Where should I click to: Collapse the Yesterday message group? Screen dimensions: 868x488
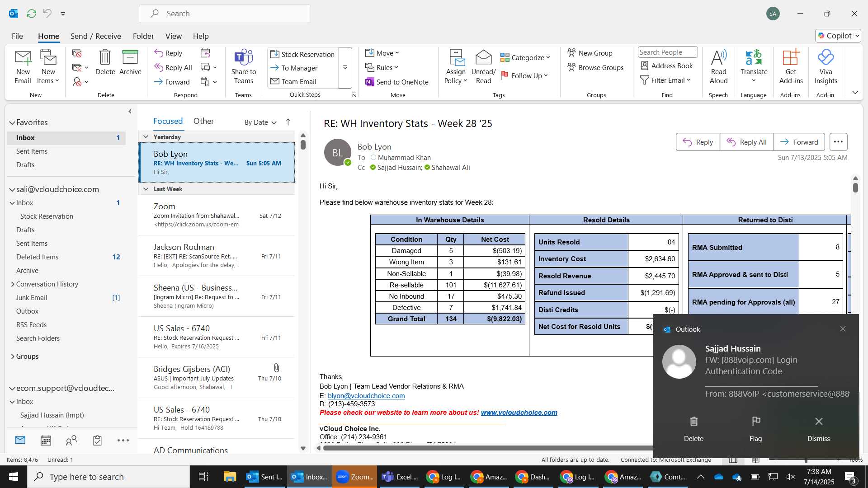(x=146, y=137)
